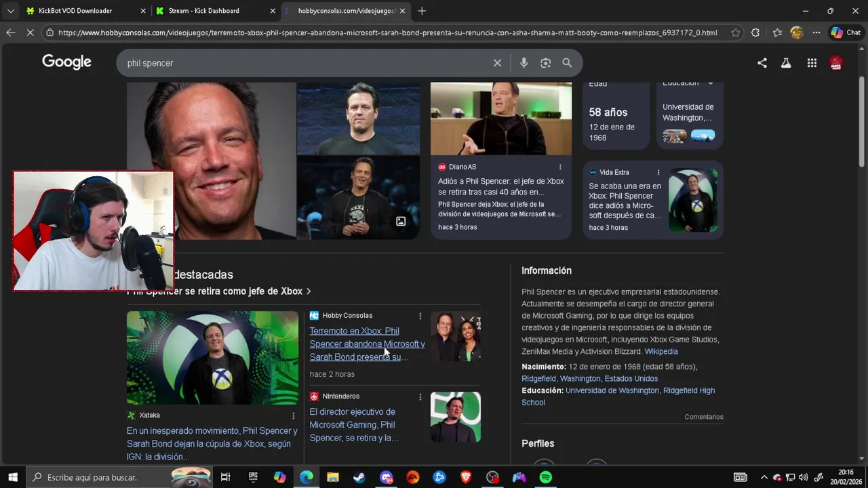
Task: Click the Windows taskbar search box
Action: pyautogui.click(x=119, y=477)
